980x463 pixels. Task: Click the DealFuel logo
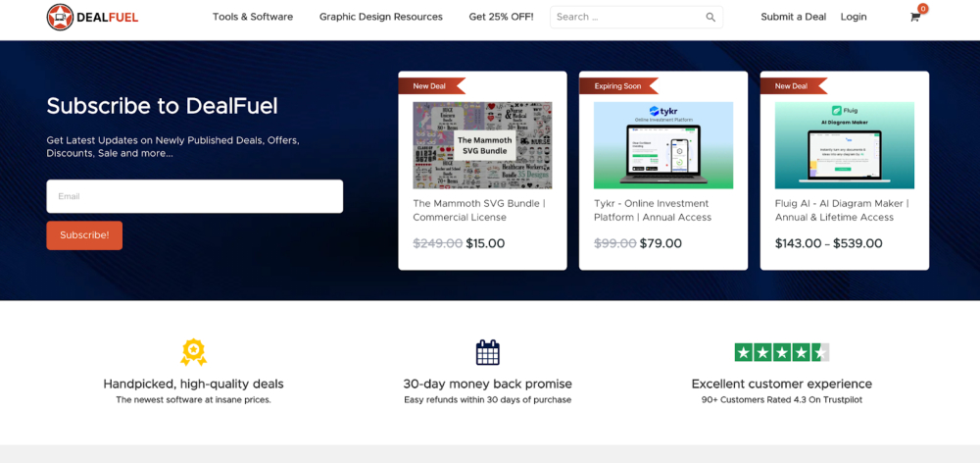[x=92, y=17]
